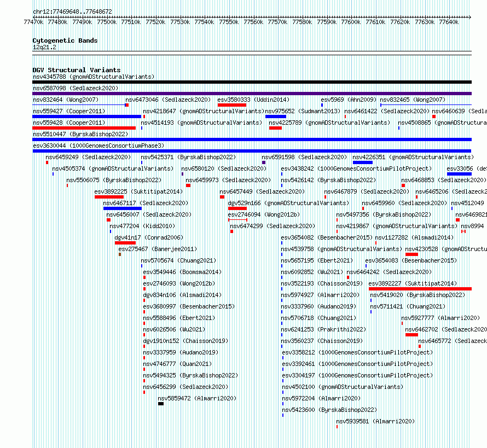Open nsv6461422 (Sedlazeck2020) label

[387, 111]
